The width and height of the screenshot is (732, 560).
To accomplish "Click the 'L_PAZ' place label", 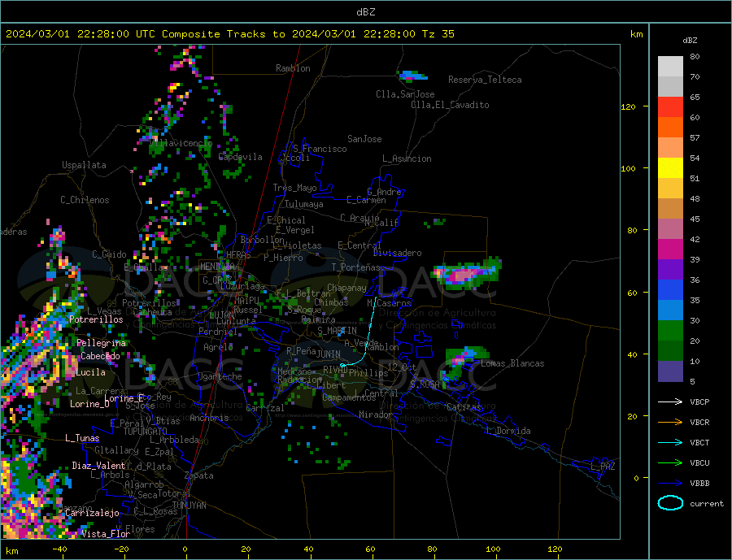I will [x=603, y=467].
